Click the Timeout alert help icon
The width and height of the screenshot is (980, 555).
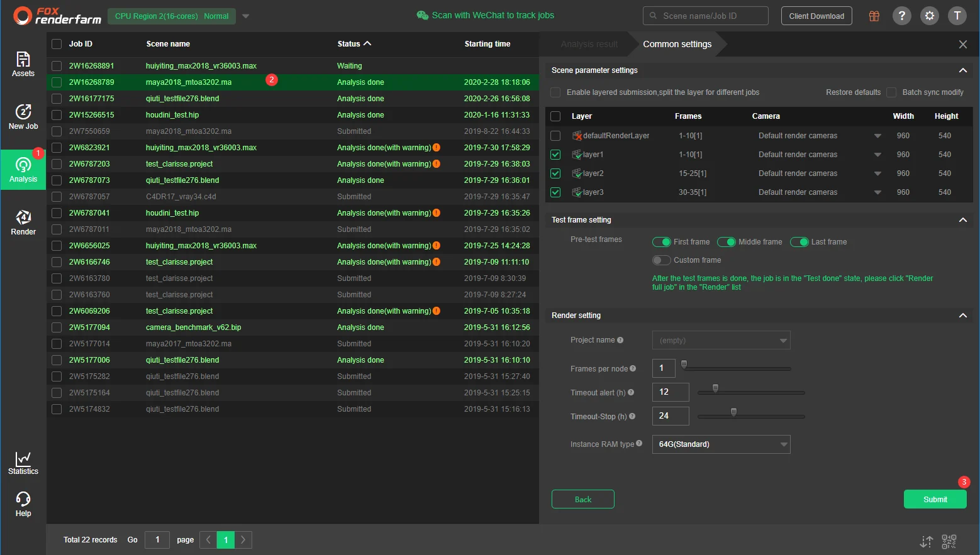tap(631, 392)
